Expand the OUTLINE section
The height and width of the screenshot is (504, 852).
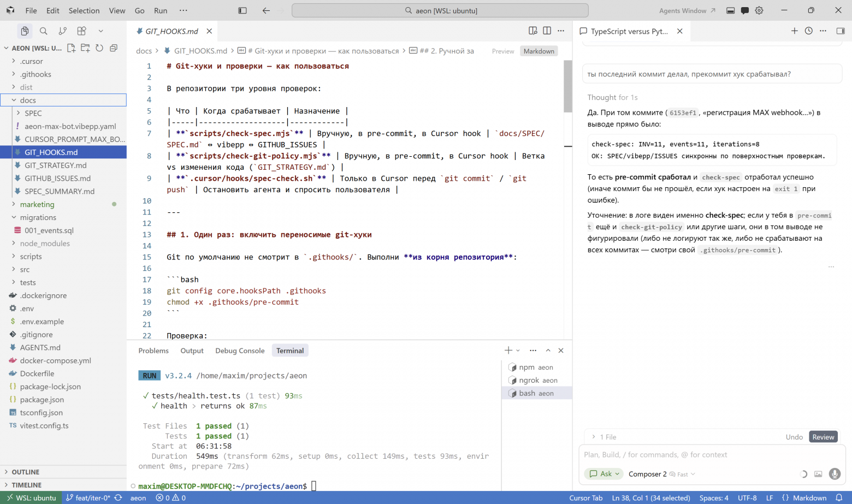pyautogui.click(x=26, y=472)
